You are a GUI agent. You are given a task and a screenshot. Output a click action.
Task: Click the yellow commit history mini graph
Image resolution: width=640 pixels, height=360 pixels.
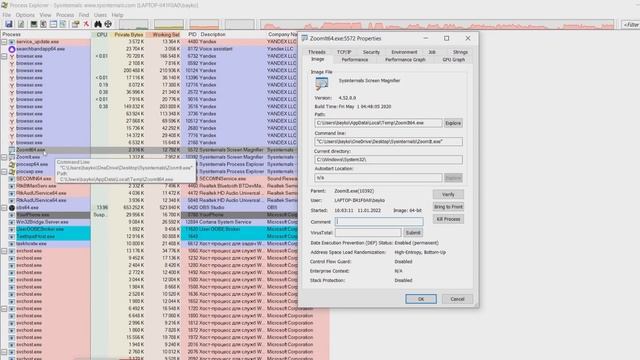169,24
